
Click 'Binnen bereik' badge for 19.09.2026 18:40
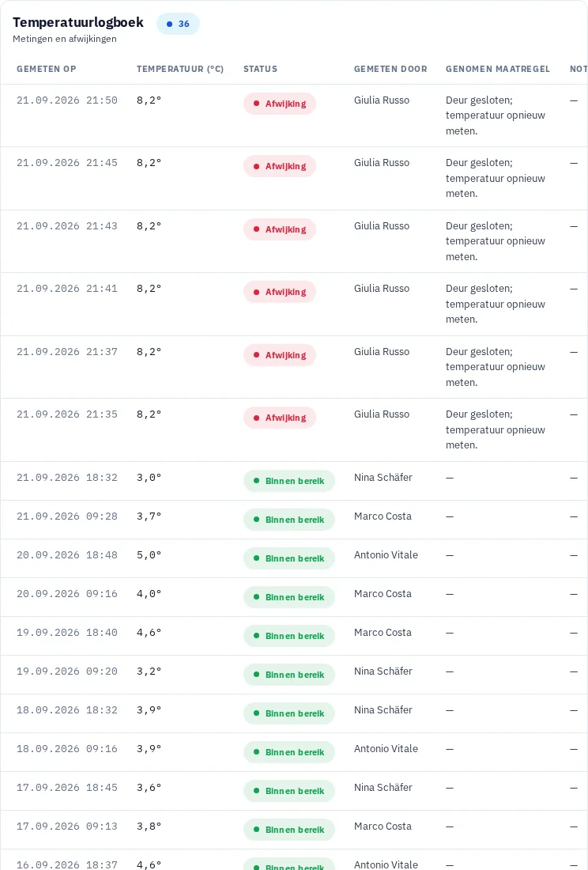click(289, 637)
